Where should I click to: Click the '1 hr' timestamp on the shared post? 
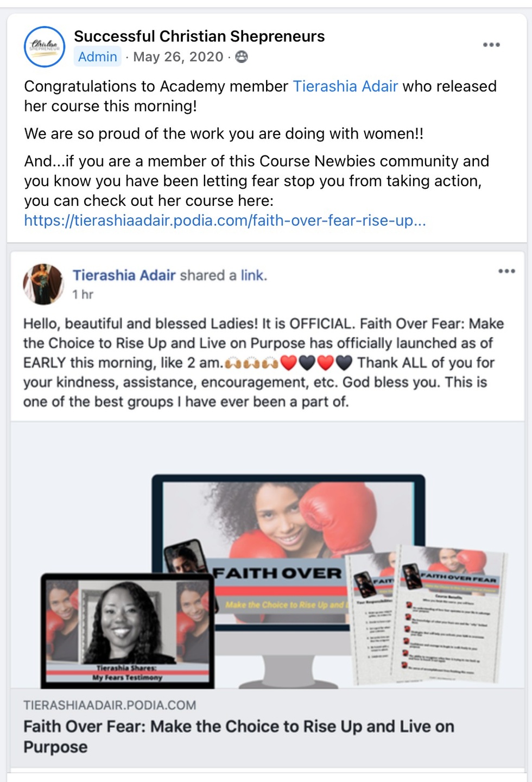83,294
